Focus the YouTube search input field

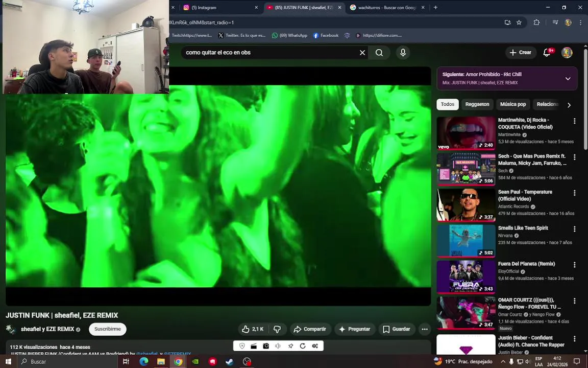[x=270, y=53]
